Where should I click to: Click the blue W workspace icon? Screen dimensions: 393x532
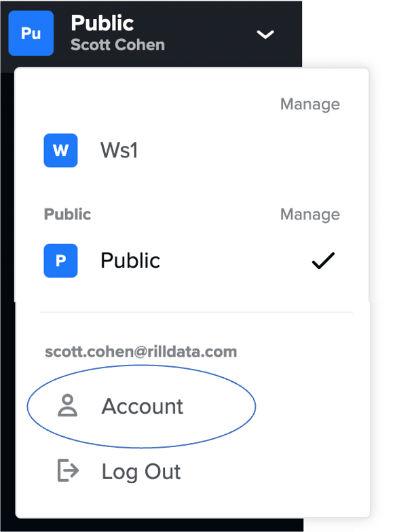60,150
